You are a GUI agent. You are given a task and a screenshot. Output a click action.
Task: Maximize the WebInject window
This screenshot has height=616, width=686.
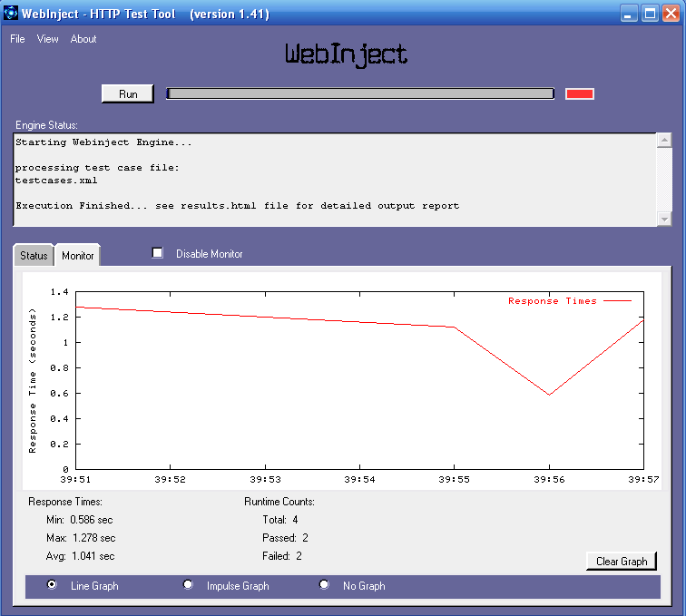click(x=650, y=14)
